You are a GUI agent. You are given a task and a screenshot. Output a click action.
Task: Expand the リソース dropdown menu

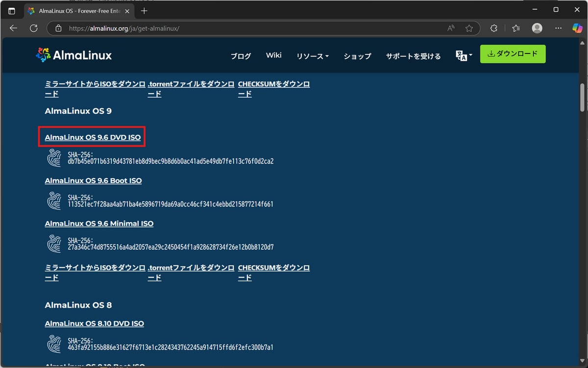tap(312, 56)
